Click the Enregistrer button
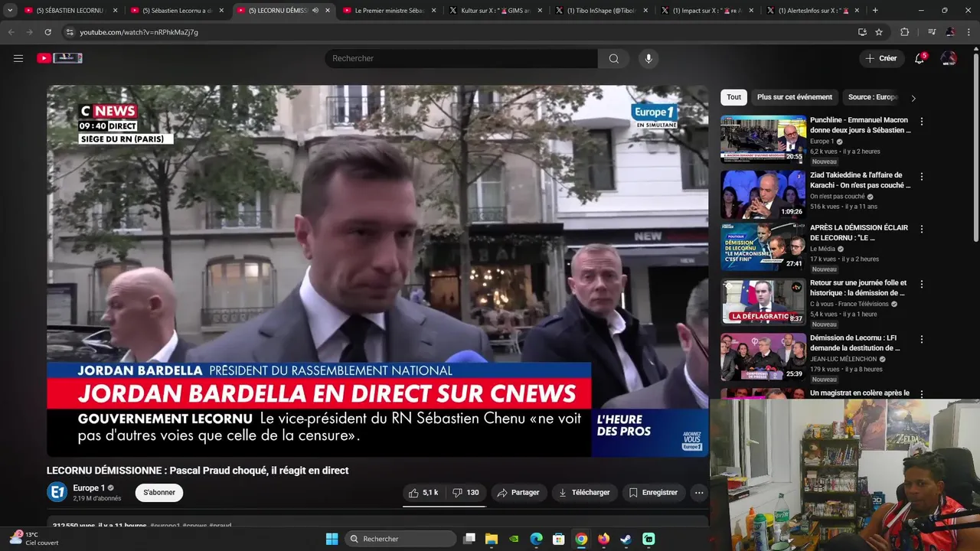Screen dimensions: 980x551 tap(653, 493)
